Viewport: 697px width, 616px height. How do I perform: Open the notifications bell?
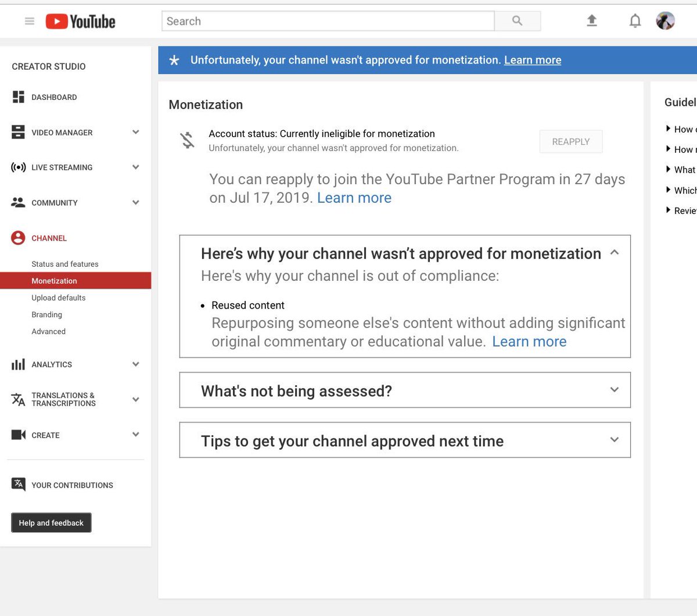[x=635, y=21]
